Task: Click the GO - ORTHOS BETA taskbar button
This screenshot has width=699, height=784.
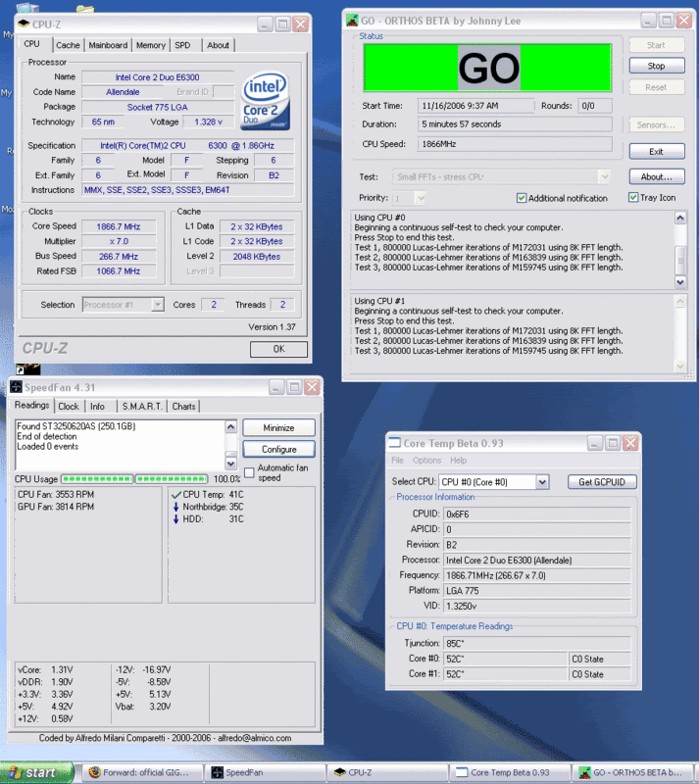Action: coord(633,772)
